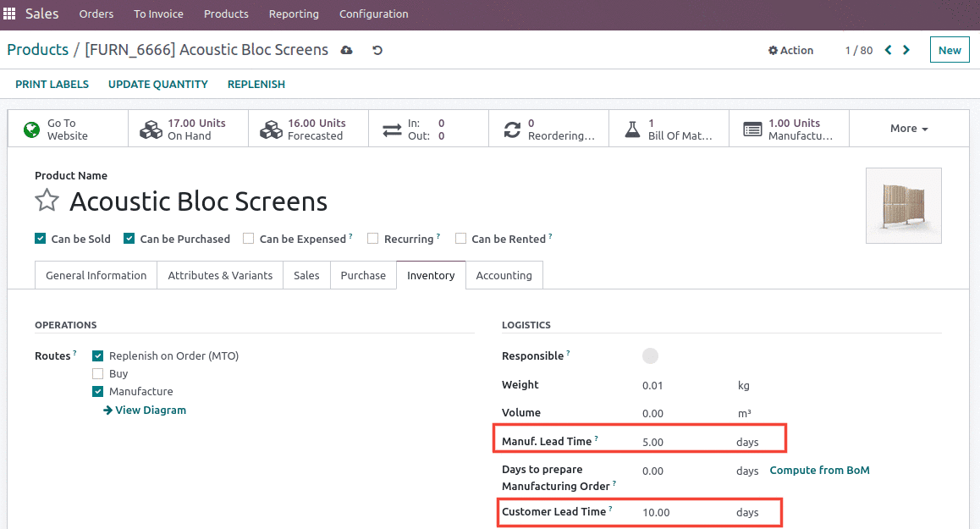Screen dimensions: 980x529
Task: Open the apps grid menu icon
Action: coord(10,14)
